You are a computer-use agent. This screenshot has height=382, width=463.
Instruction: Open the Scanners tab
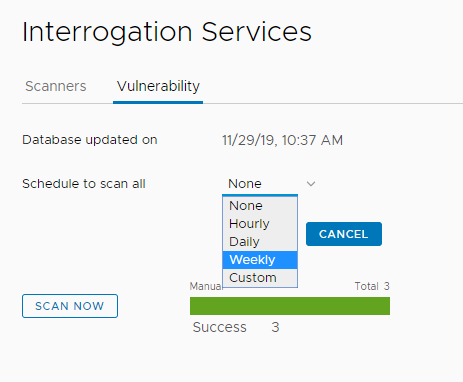coord(56,86)
